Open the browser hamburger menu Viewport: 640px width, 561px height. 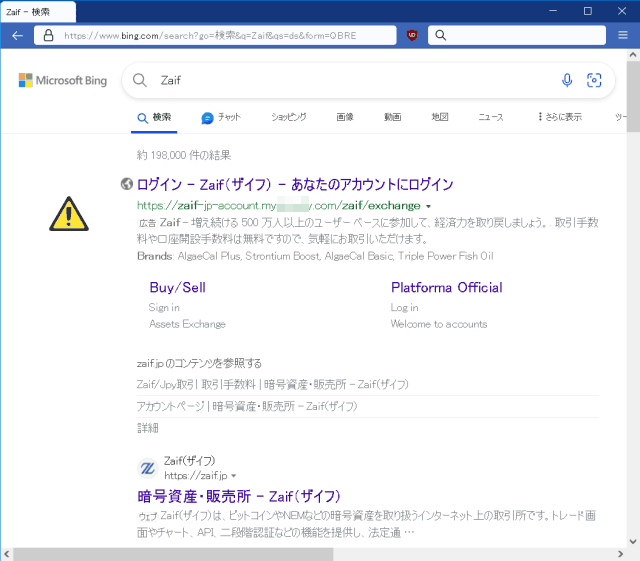coord(622,35)
